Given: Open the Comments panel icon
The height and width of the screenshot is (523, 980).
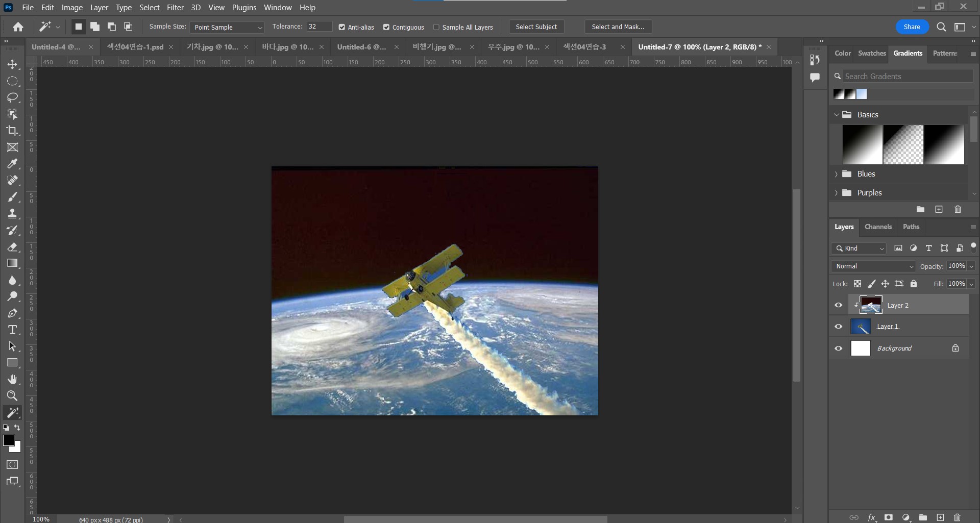Looking at the screenshot, I should (x=815, y=78).
